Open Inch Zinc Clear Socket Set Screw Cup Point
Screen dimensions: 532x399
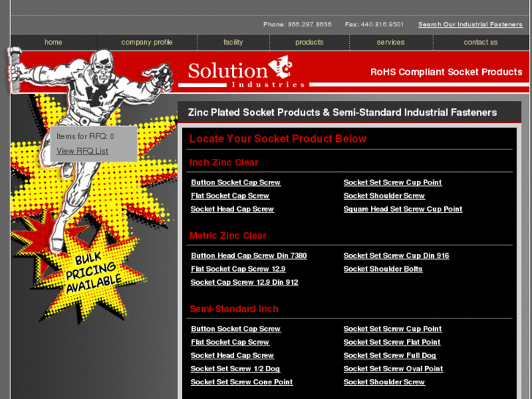pos(392,183)
